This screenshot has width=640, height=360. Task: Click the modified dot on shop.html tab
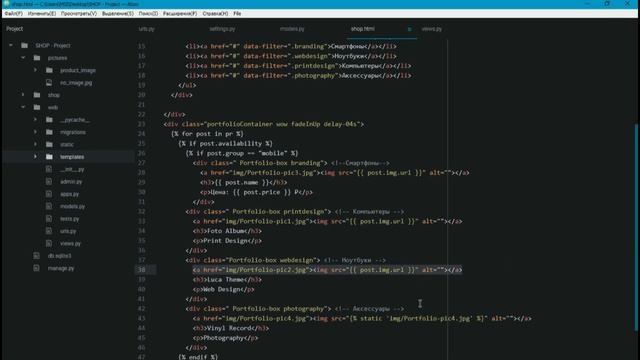click(x=409, y=29)
